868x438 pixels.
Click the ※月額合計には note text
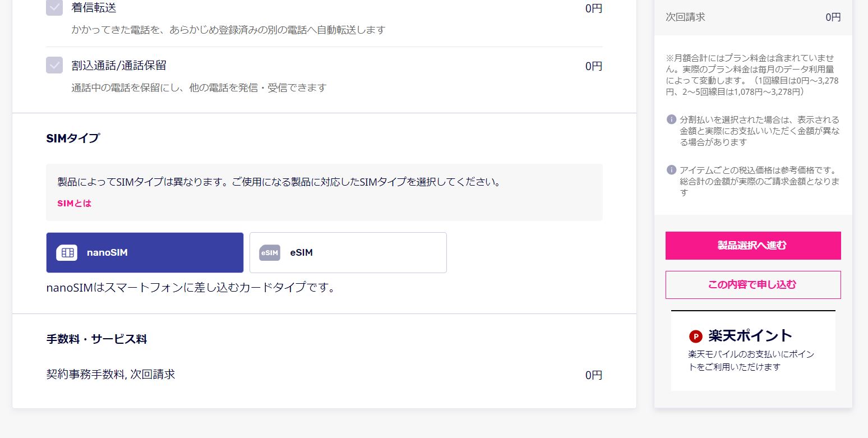(x=752, y=75)
